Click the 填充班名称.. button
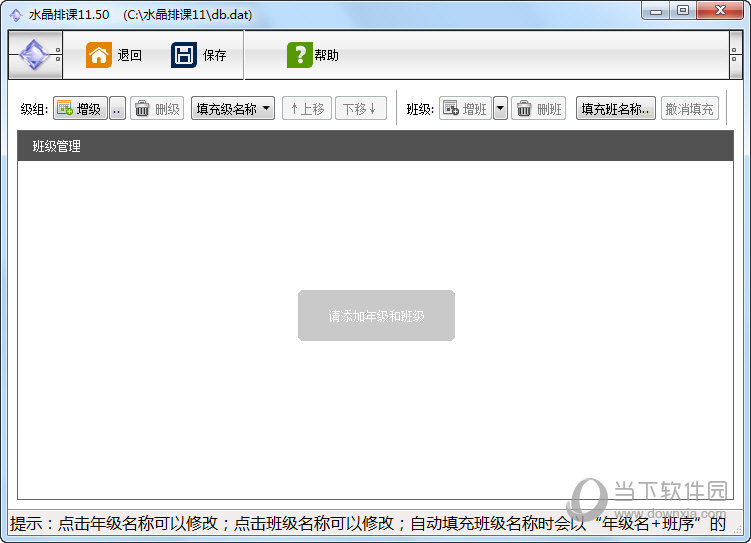This screenshot has height=543, width=751. click(615, 109)
